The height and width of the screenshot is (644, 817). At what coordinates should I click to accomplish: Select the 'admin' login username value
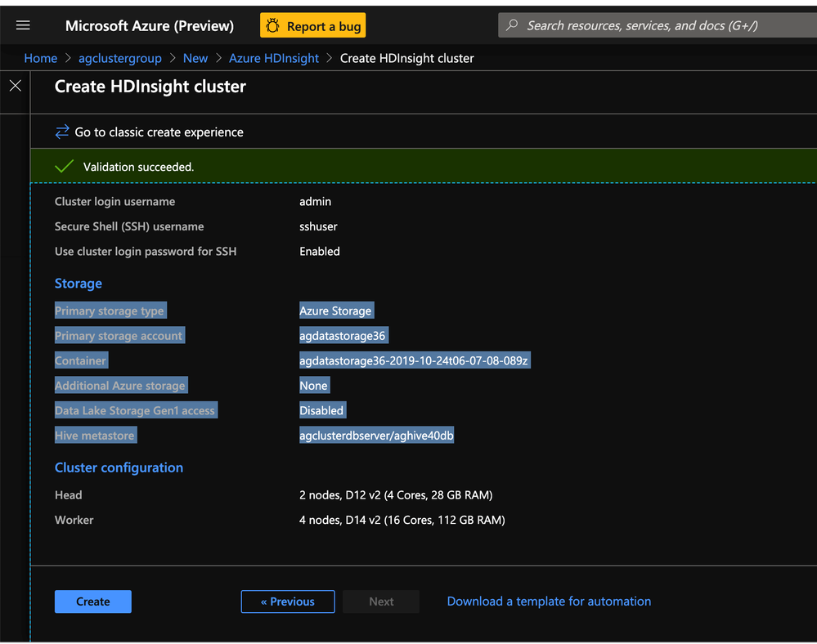tap(315, 202)
